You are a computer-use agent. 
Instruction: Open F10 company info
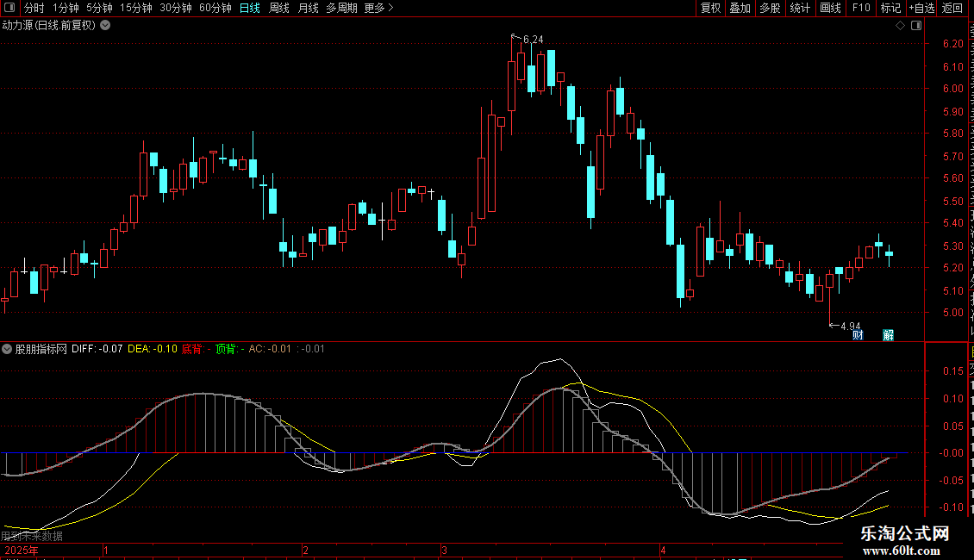pyautogui.click(x=861, y=8)
